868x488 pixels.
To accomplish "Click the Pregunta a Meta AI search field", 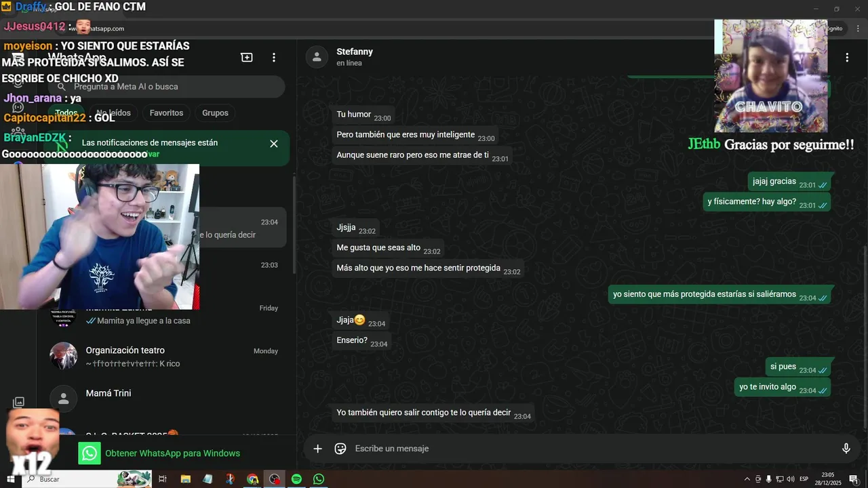I will (166, 87).
